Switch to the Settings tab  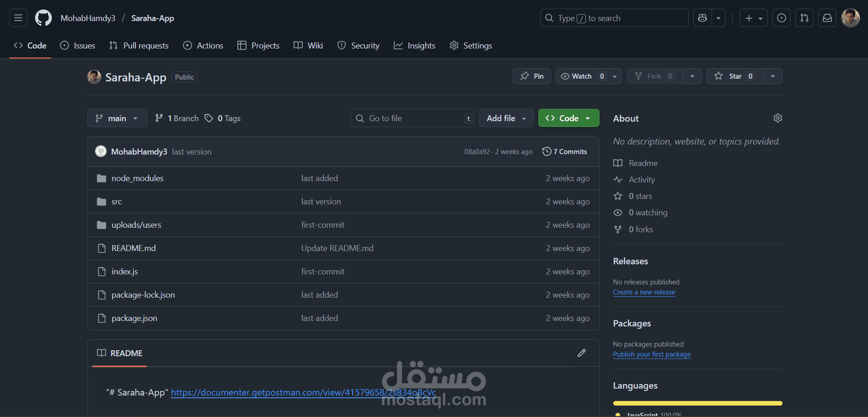471,46
